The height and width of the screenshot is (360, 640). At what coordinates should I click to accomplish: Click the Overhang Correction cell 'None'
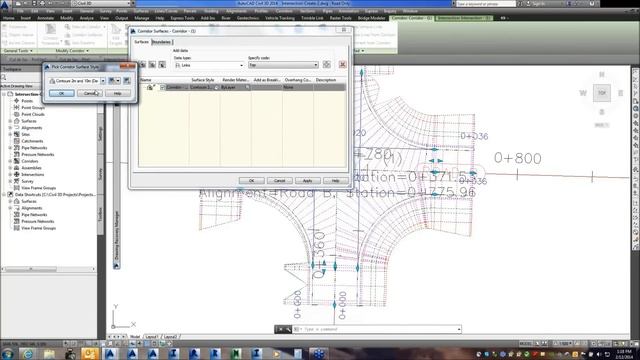click(x=298, y=87)
